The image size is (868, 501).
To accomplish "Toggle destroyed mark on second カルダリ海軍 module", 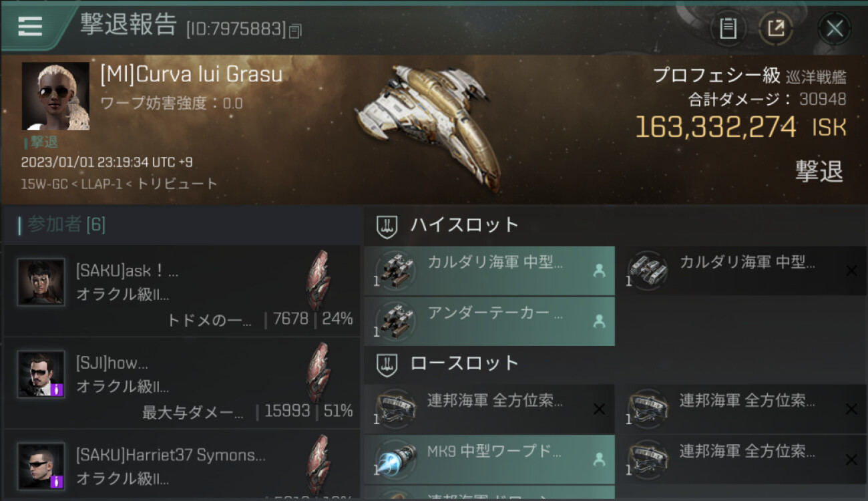I will (851, 271).
